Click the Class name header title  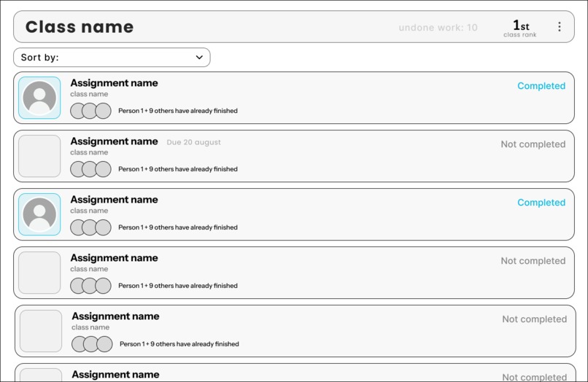(x=80, y=27)
